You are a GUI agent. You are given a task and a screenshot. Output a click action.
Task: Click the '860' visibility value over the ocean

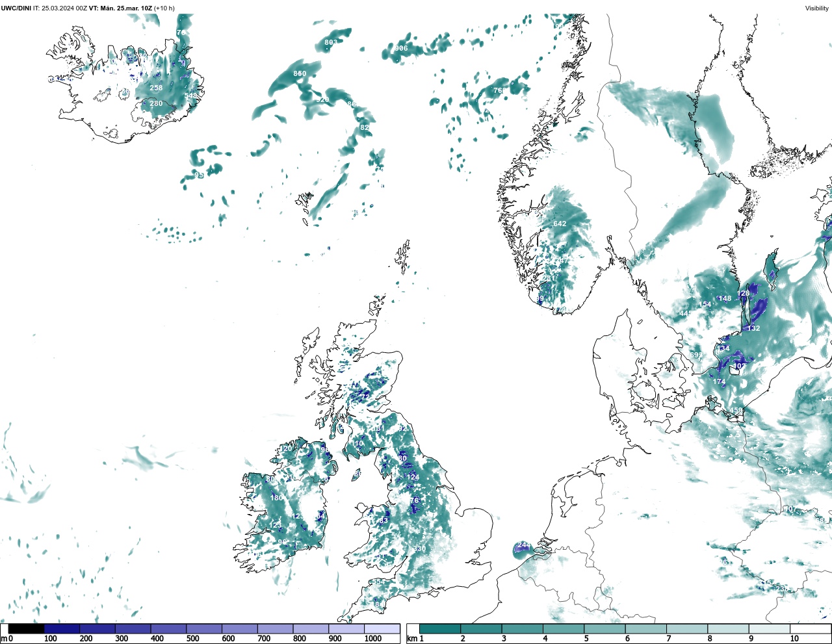tap(300, 73)
